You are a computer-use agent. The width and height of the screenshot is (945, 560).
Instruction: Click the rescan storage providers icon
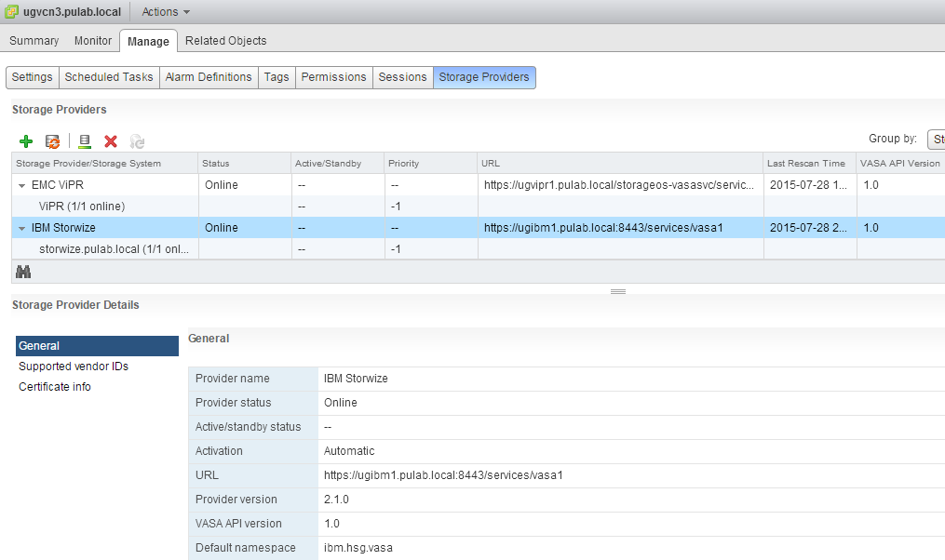click(x=53, y=141)
